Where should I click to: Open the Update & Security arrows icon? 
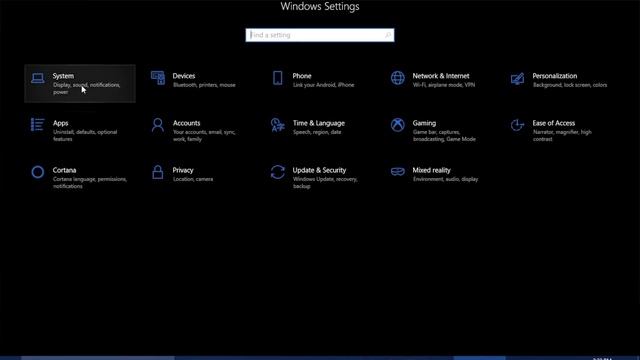278,172
